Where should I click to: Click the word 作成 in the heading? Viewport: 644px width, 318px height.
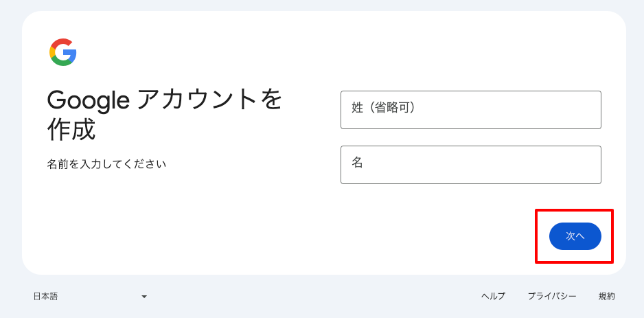(x=71, y=130)
